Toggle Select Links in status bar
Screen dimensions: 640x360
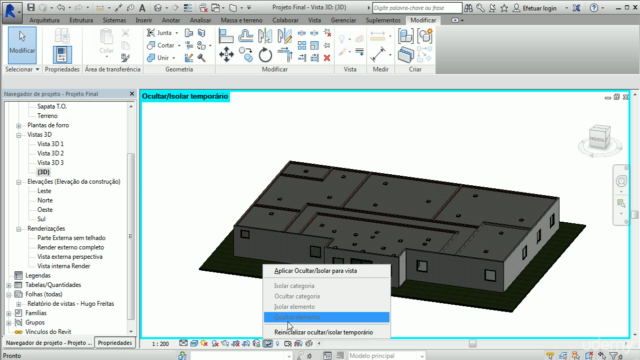550,356
